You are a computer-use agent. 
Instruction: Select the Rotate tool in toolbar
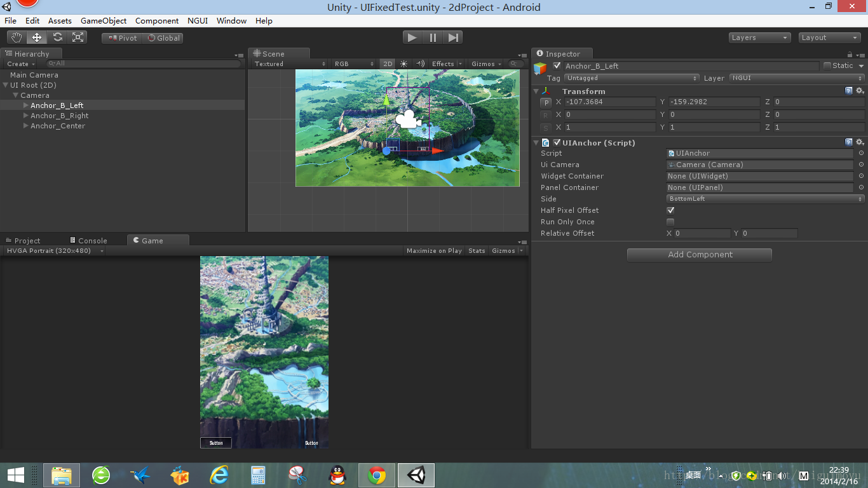(x=57, y=37)
